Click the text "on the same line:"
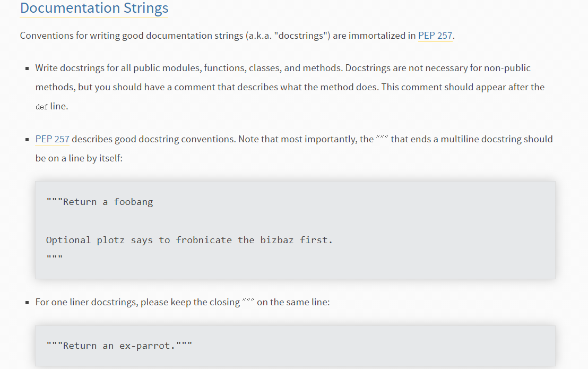The width and height of the screenshot is (588, 369). [293, 302]
